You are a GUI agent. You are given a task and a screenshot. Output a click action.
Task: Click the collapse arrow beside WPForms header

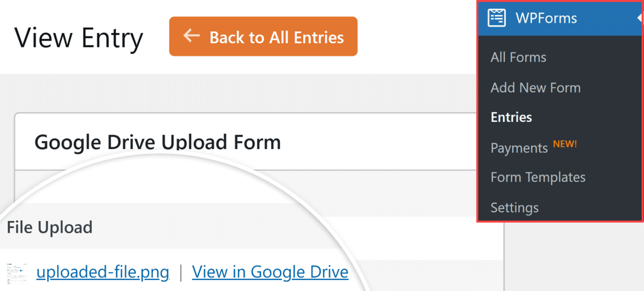pos(641,18)
